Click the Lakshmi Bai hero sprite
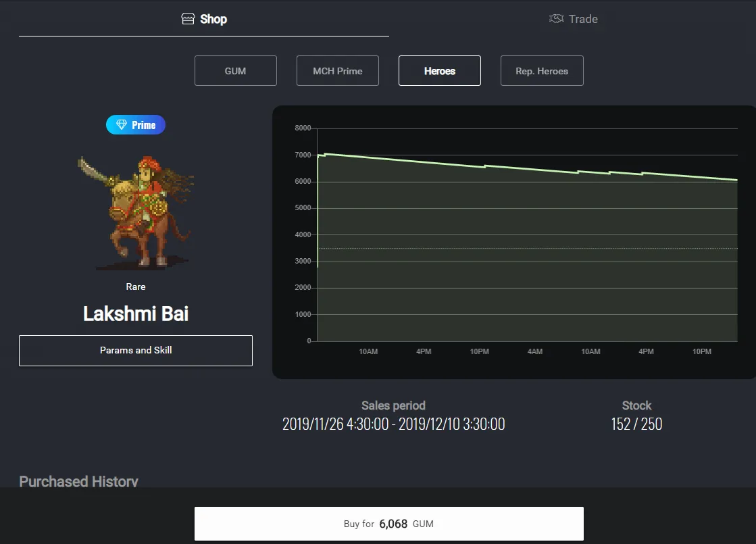756x544 pixels. coord(136,212)
